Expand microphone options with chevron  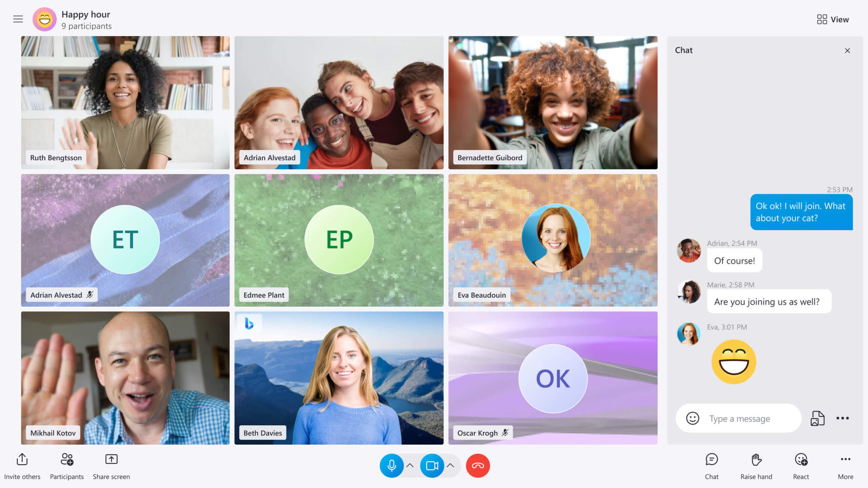(410, 465)
